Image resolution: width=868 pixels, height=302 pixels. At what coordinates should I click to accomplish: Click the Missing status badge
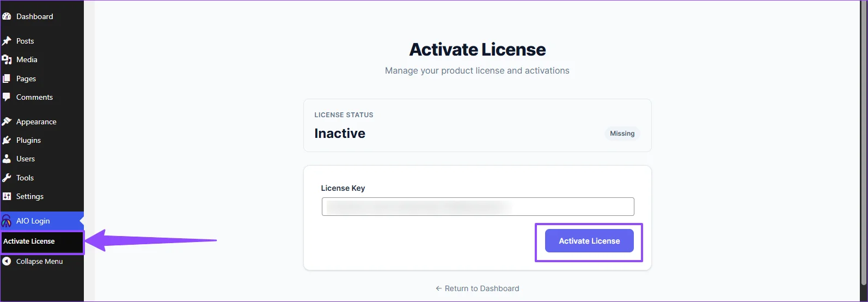coord(622,134)
